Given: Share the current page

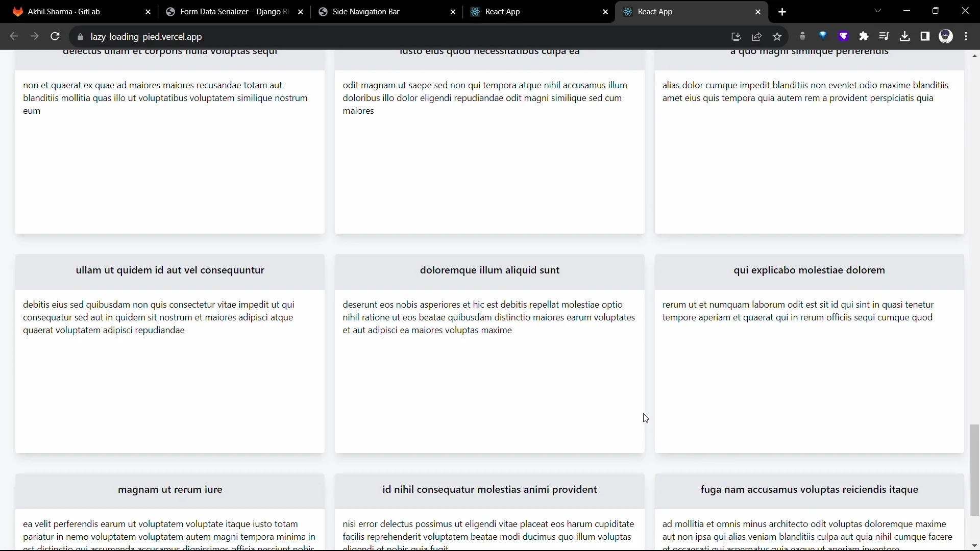Looking at the screenshot, I should pyautogui.click(x=757, y=36).
